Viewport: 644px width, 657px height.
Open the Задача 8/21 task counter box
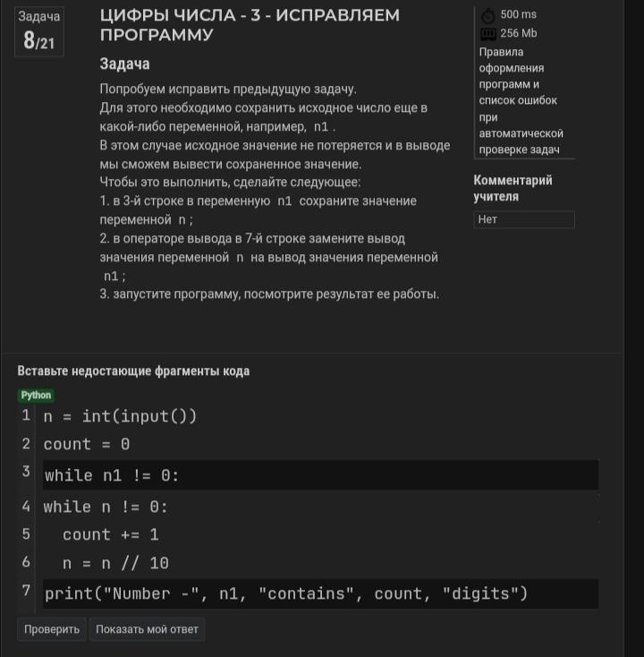click(39, 32)
